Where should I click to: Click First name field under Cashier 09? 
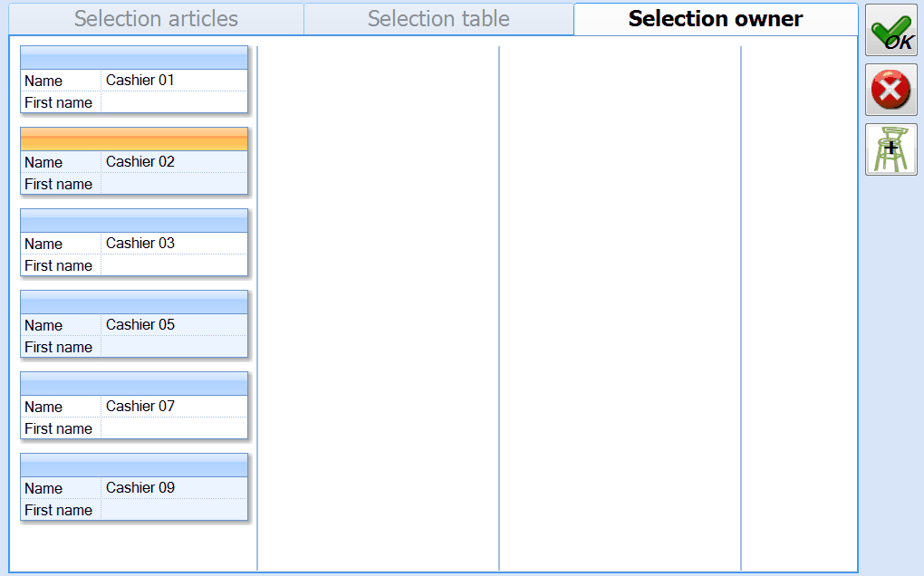point(173,511)
